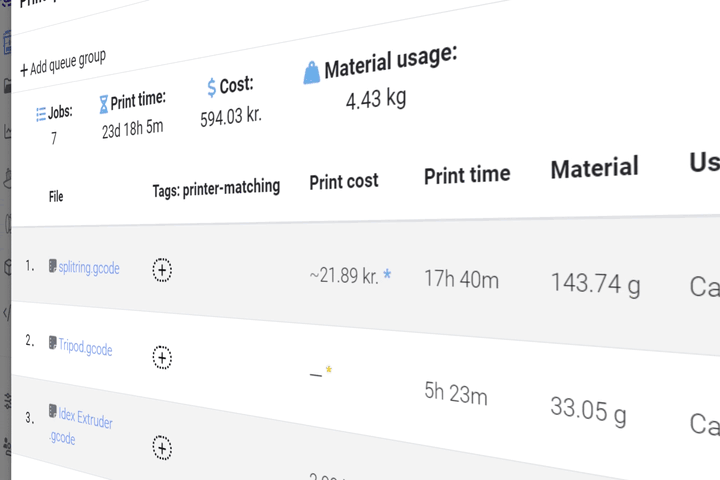
Task: Click the File column header
Action: pyautogui.click(x=56, y=197)
